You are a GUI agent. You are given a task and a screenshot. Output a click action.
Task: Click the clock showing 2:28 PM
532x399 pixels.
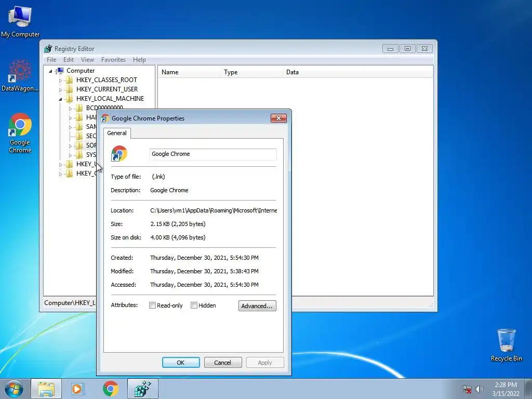[506, 389]
